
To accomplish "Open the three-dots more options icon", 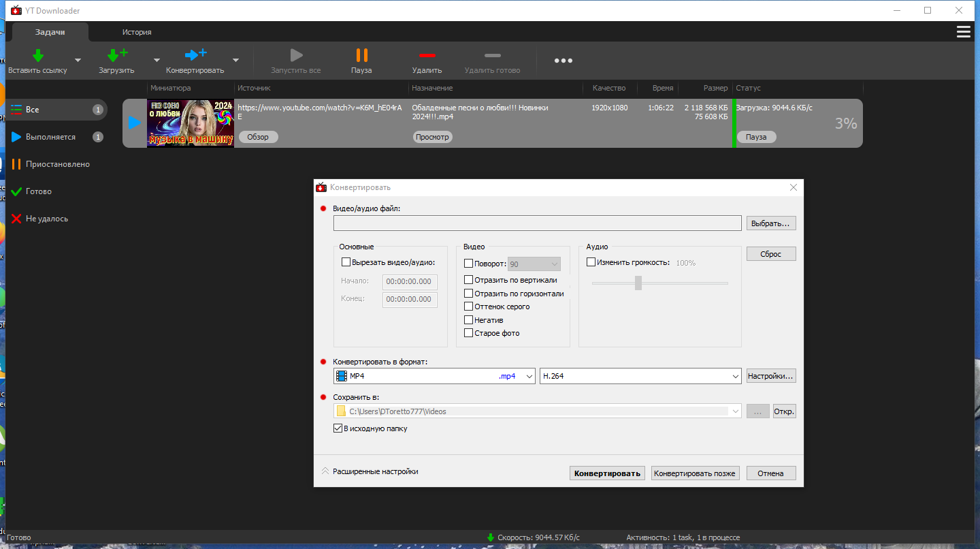I will click(x=563, y=61).
